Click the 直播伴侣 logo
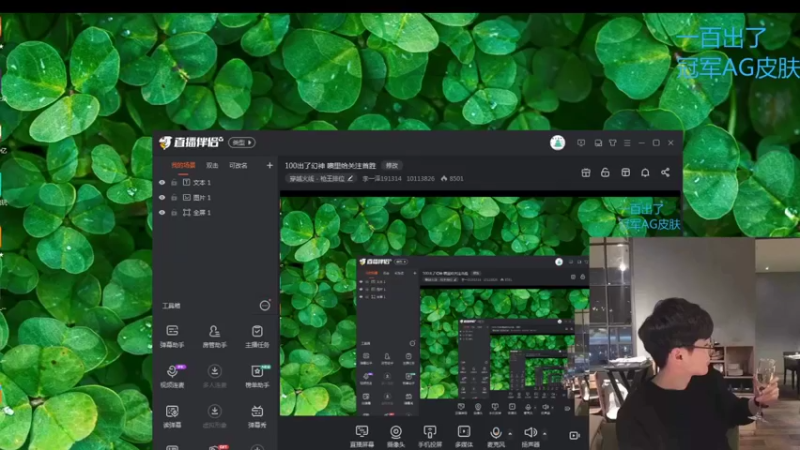This screenshot has width=800, height=450. click(191, 142)
